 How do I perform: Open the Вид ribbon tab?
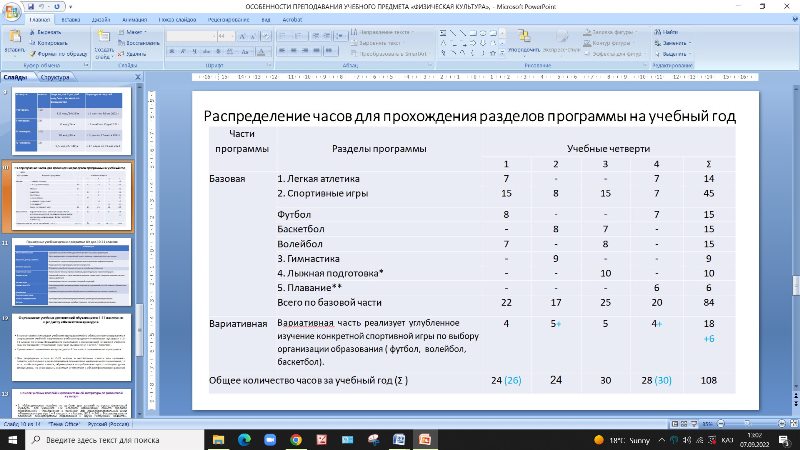pyautogui.click(x=266, y=20)
